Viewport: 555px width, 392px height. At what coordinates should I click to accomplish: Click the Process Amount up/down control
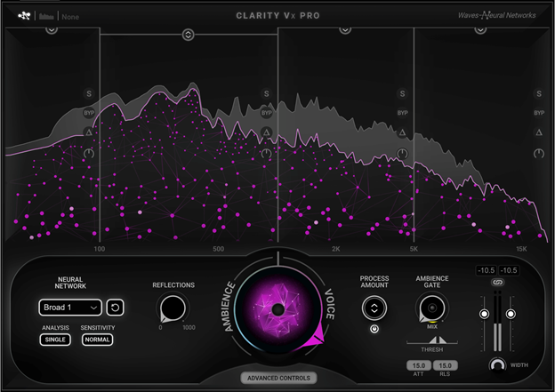(x=374, y=308)
